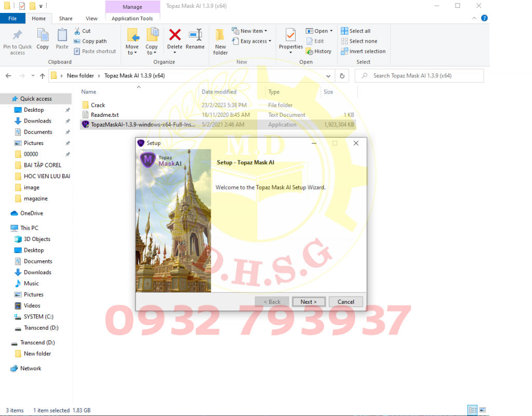Select This PC in navigation pane
This screenshot has width=532, height=416.
29,228
